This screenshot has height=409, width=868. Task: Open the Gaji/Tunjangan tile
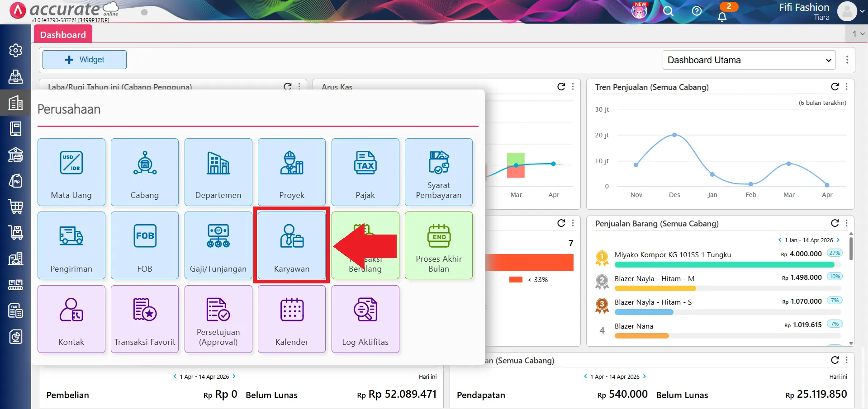tap(218, 245)
